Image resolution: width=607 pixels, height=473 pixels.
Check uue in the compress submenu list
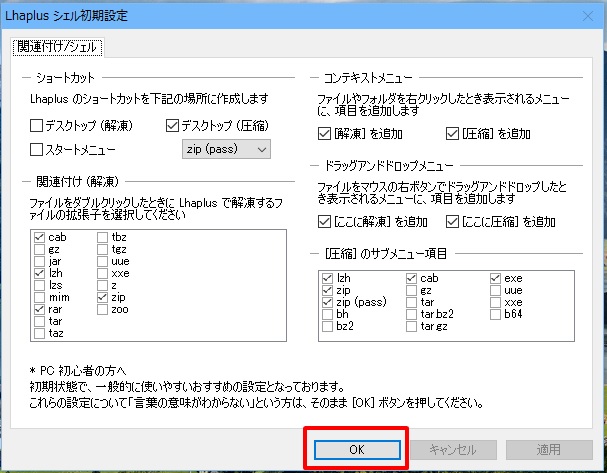pyautogui.click(x=496, y=290)
